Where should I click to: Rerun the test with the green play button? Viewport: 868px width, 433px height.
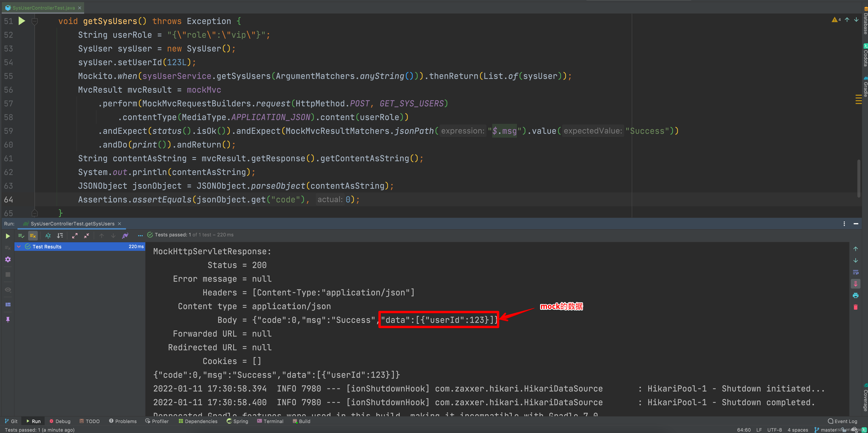8,236
